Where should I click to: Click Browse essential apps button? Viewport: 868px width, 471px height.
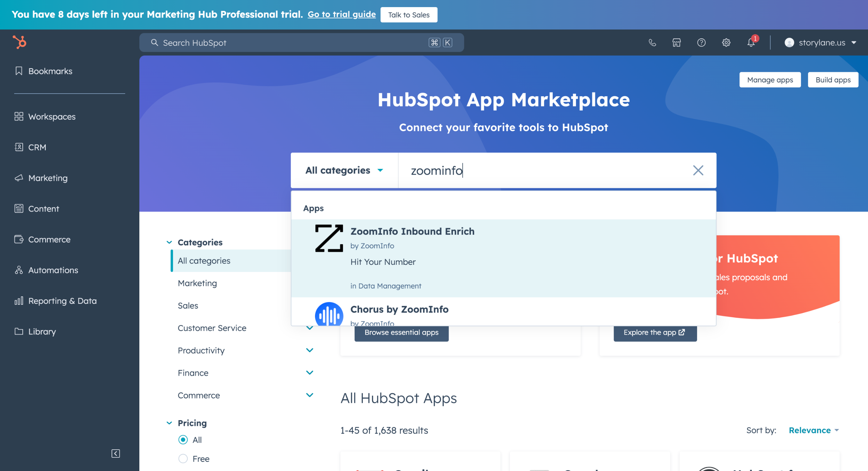click(x=401, y=333)
